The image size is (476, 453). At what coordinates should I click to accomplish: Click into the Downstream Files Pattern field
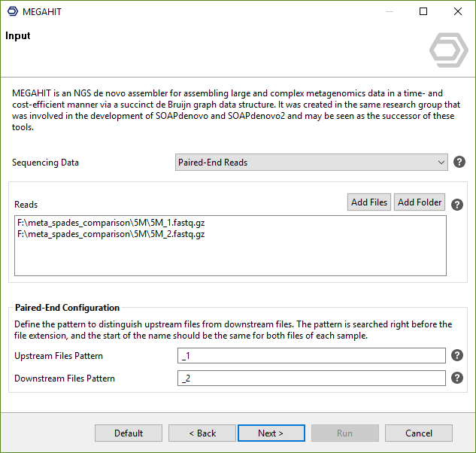coord(311,379)
